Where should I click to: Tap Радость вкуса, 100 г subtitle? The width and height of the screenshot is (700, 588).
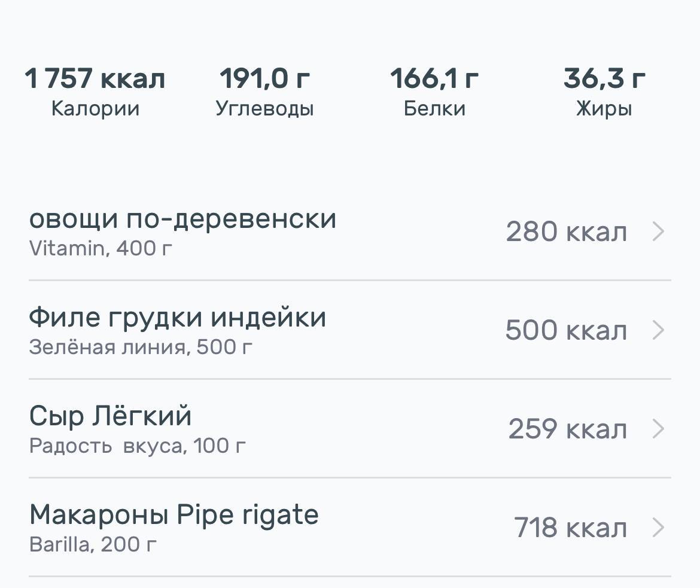tap(137, 446)
